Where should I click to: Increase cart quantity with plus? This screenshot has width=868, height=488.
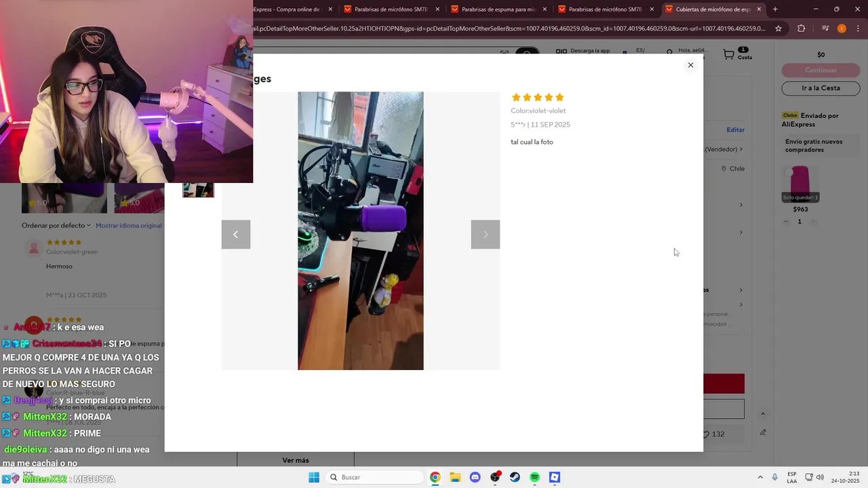[814, 222]
